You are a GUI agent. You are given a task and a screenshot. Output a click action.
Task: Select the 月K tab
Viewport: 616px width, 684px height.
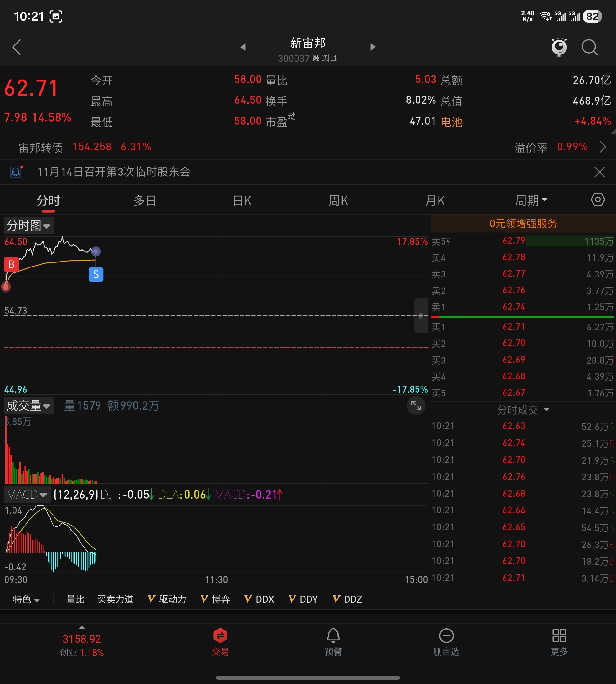434,200
